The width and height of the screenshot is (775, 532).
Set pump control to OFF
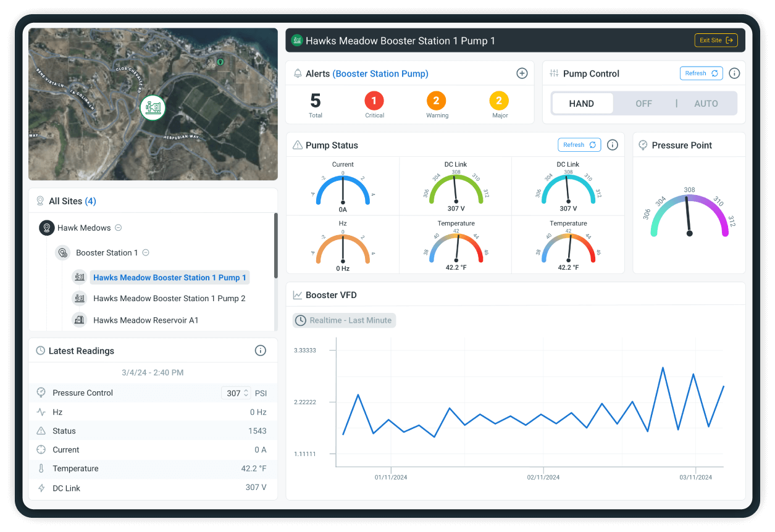point(643,104)
